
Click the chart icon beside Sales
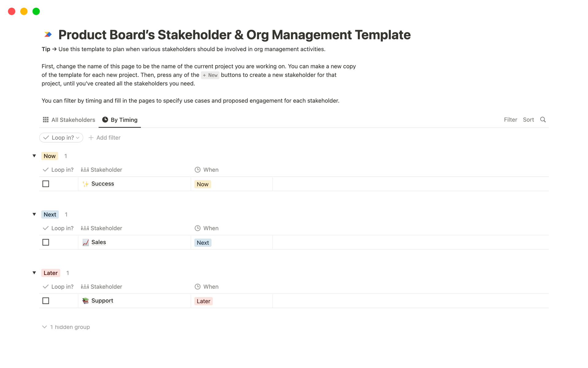(85, 242)
